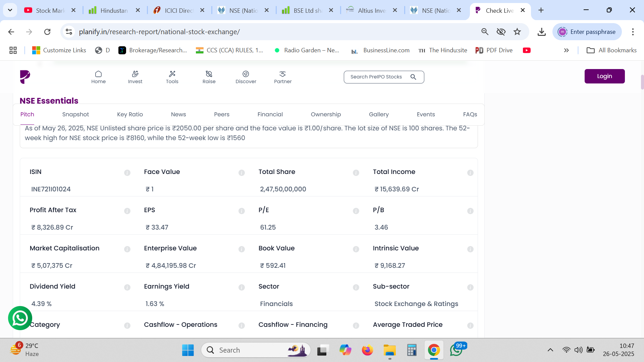Image resolution: width=644 pixels, height=362 pixels.
Task: Switch to the Gallery tab
Action: click(379, 114)
